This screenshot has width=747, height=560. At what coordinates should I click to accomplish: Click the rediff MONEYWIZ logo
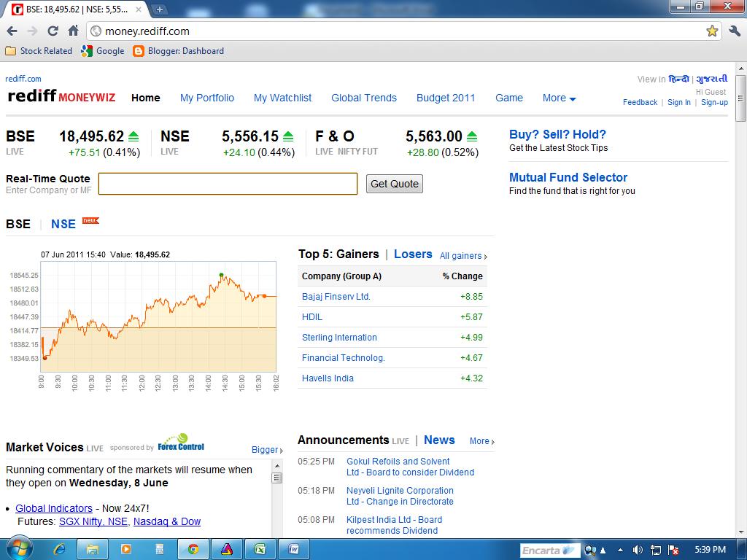tap(61, 96)
